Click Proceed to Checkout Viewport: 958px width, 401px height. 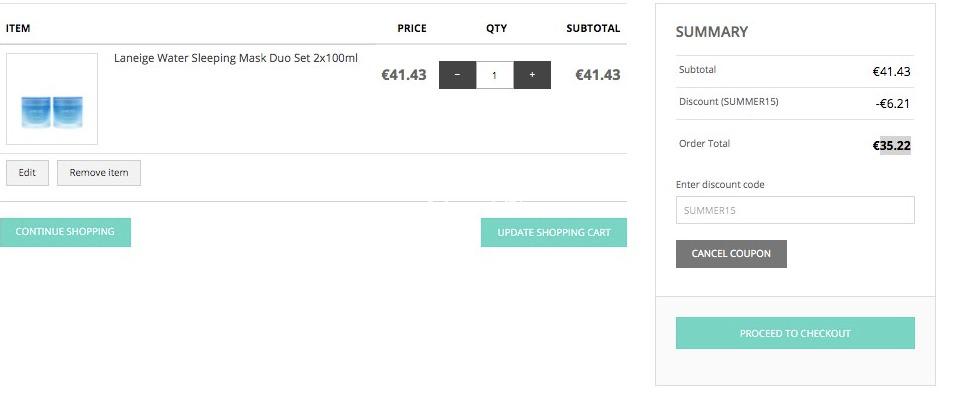click(795, 333)
